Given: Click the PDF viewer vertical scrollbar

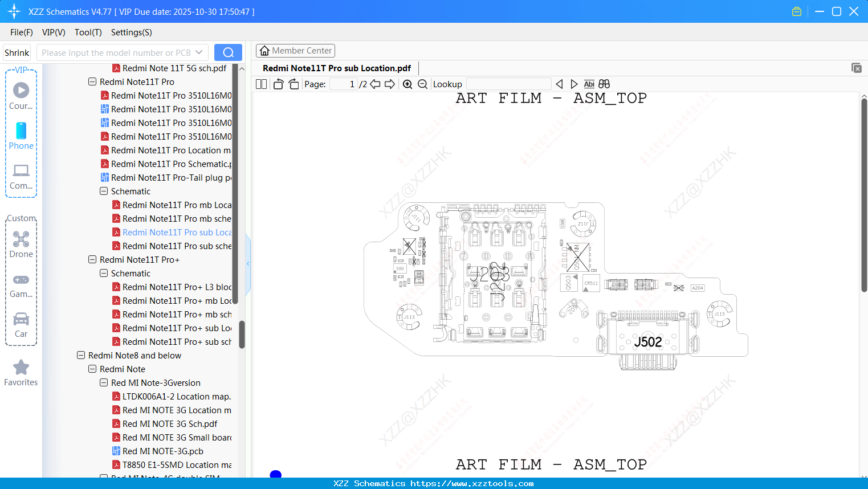Looking at the screenshot, I should tap(864, 195).
